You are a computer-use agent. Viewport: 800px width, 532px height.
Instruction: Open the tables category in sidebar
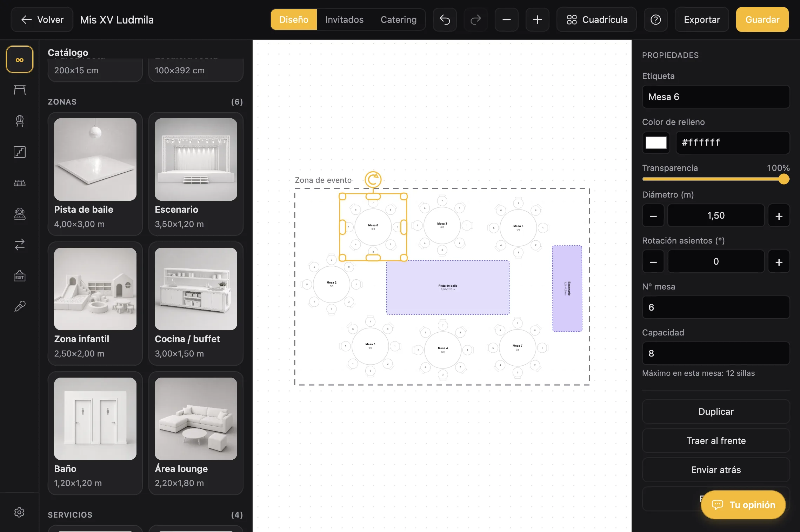(x=20, y=90)
